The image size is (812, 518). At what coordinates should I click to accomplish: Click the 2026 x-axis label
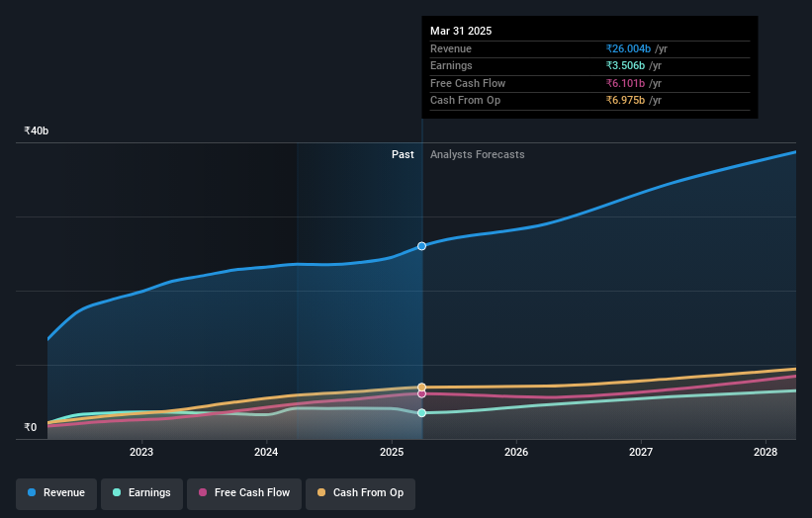coord(516,453)
